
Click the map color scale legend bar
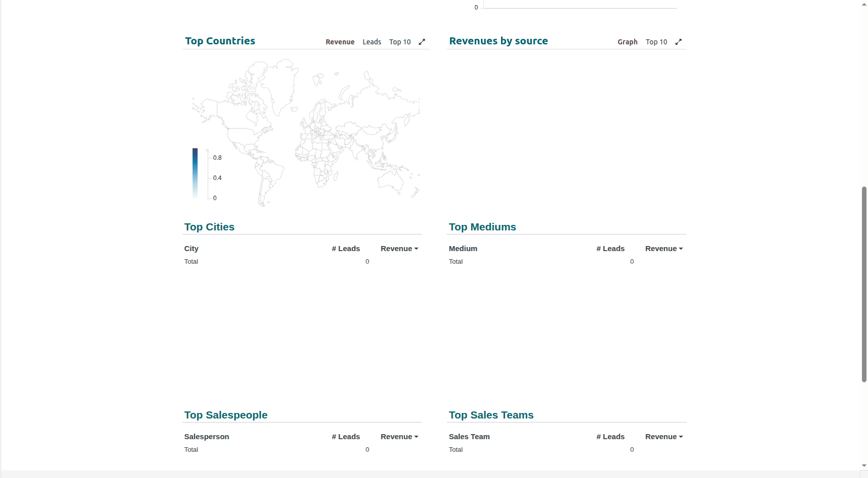[195, 173]
